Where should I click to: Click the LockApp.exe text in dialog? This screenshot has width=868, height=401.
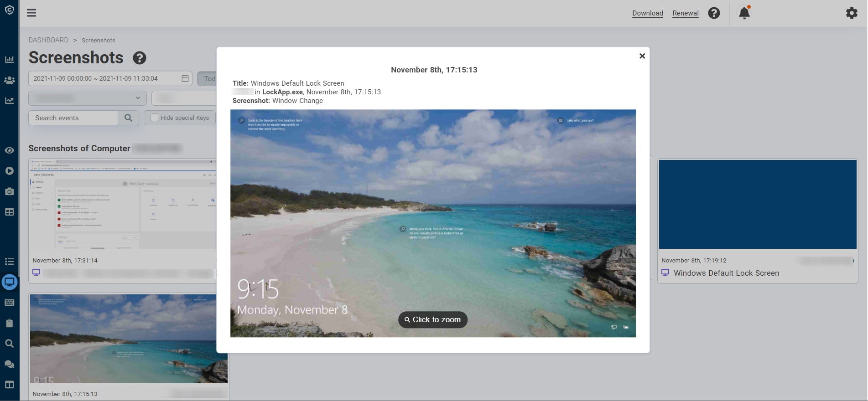pos(282,92)
